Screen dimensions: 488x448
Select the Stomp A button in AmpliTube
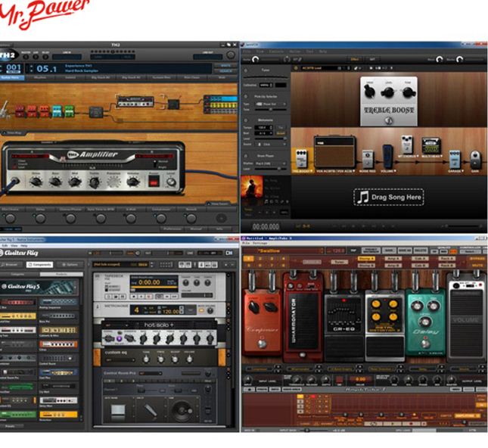pos(366,259)
